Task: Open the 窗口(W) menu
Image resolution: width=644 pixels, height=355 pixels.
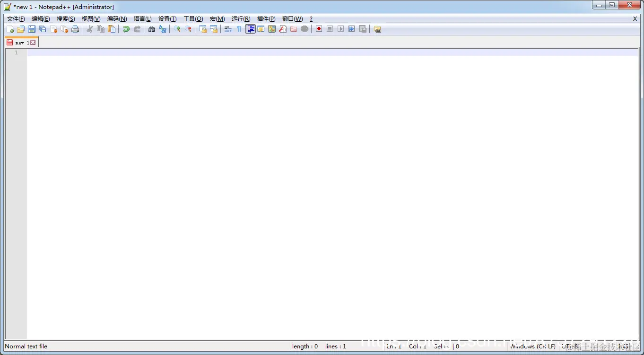Action: coord(292,19)
